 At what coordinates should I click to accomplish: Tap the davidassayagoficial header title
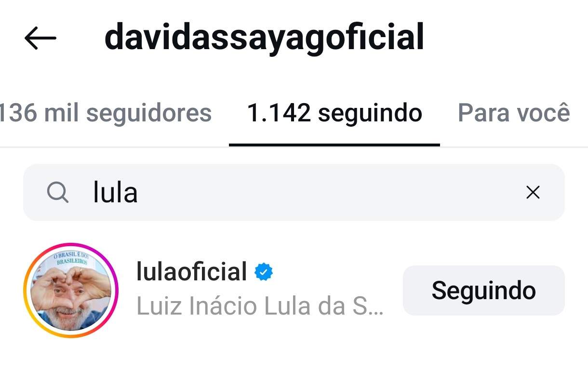pyautogui.click(x=264, y=38)
